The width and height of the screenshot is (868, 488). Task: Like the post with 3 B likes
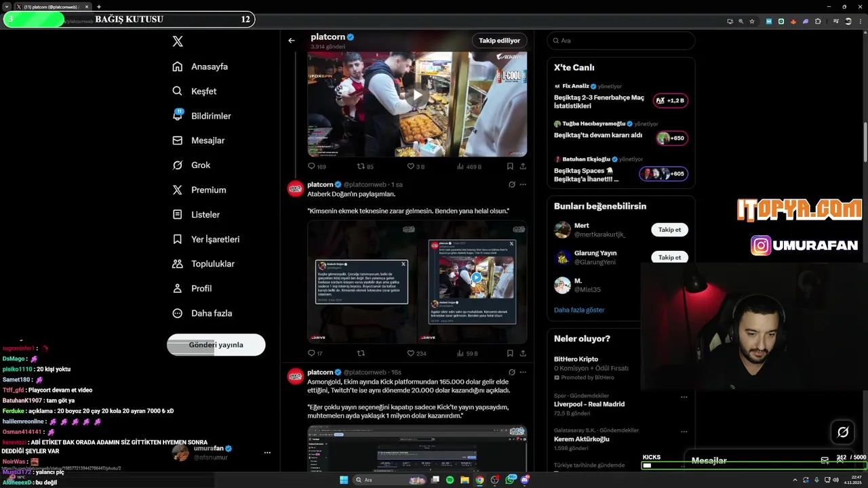[416, 166]
